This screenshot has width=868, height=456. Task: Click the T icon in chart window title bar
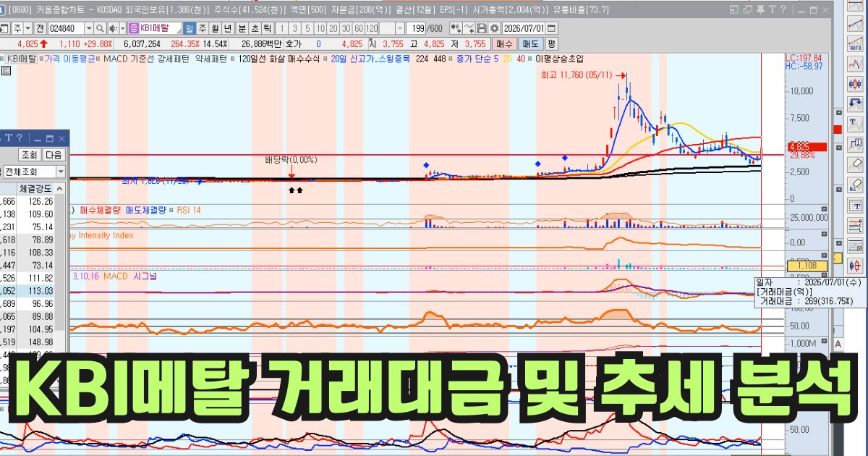pyautogui.click(x=773, y=9)
